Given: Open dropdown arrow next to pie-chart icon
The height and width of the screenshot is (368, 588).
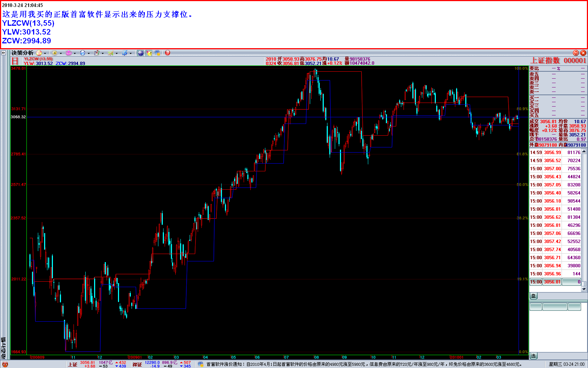Looking at the screenshot, I should 45,53.
